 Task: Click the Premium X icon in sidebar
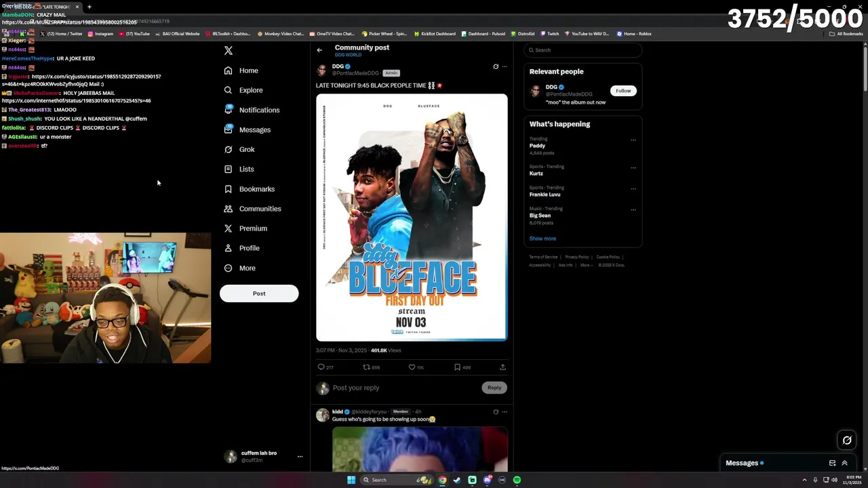tap(228, 228)
